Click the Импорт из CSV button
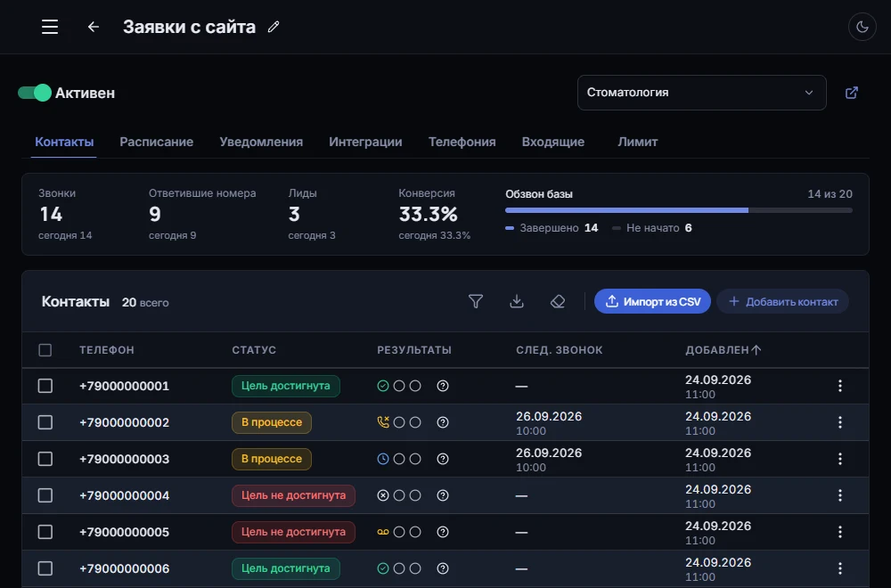891x588 pixels. point(652,301)
